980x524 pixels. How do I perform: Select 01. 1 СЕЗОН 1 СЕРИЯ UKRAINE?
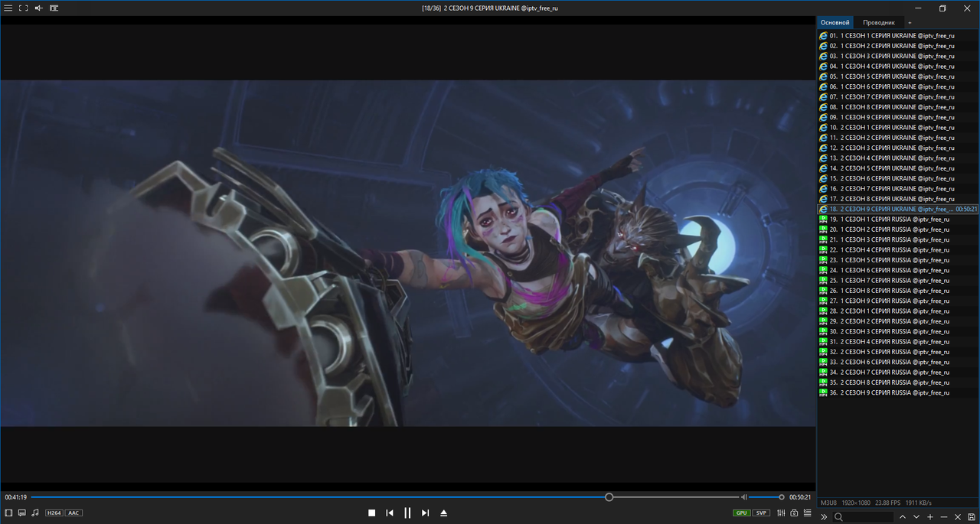[x=898, y=35]
